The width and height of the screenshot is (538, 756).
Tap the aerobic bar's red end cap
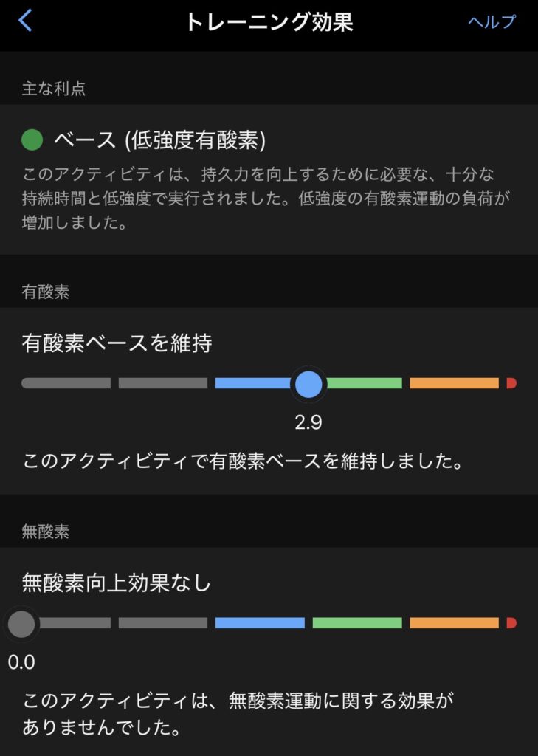[x=511, y=383]
